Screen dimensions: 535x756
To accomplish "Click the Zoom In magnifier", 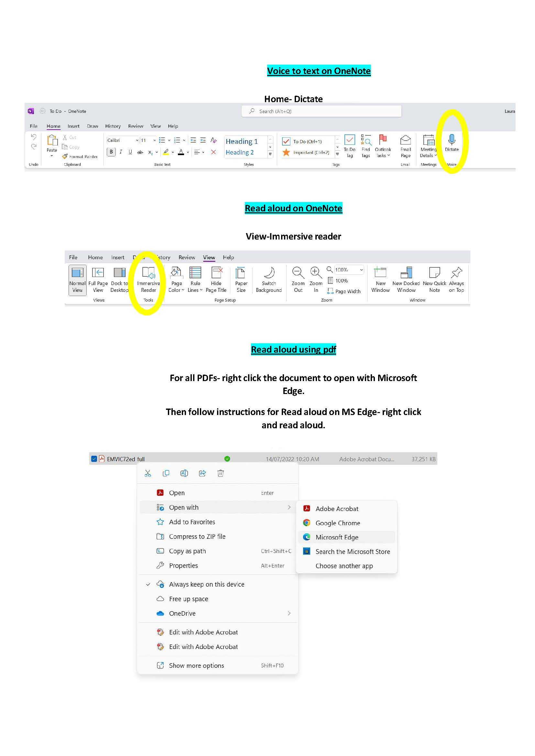I will click(x=316, y=272).
